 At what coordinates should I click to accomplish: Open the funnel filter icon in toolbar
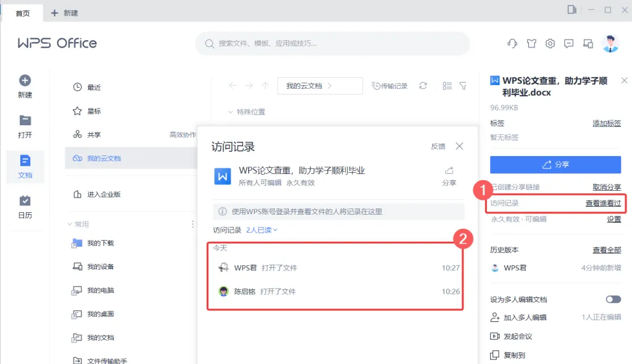point(462,86)
